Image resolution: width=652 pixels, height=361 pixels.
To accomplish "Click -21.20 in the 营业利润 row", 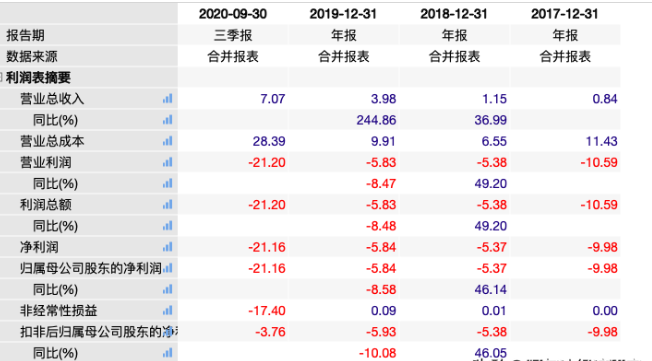I will pyautogui.click(x=267, y=162).
